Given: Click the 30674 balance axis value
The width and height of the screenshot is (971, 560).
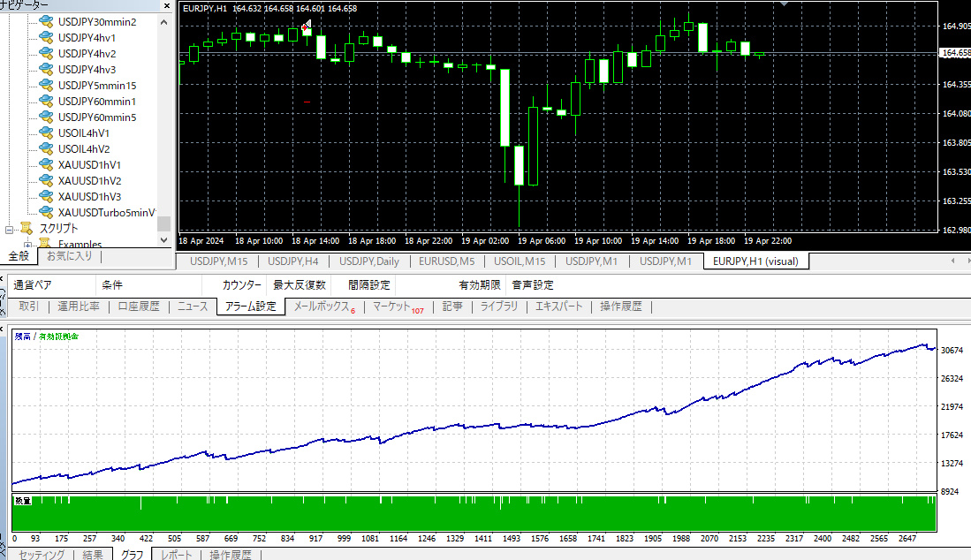Looking at the screenshot, I should pyautogui.click(x=952, y=351).
